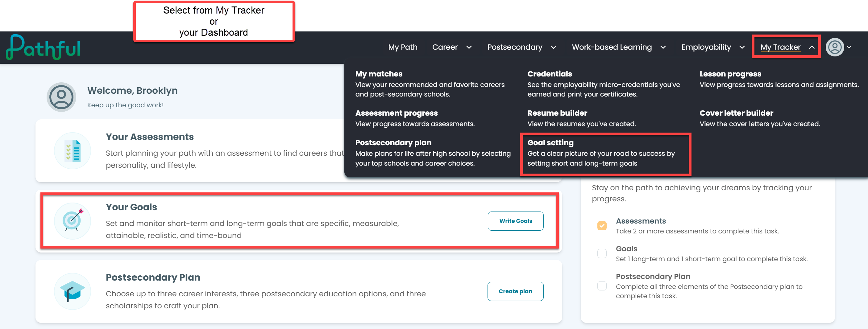Image resolution: width=868 pixels, height=329 pixels.
Task: Check the Goals task checkbox
Action: [602, 253]
